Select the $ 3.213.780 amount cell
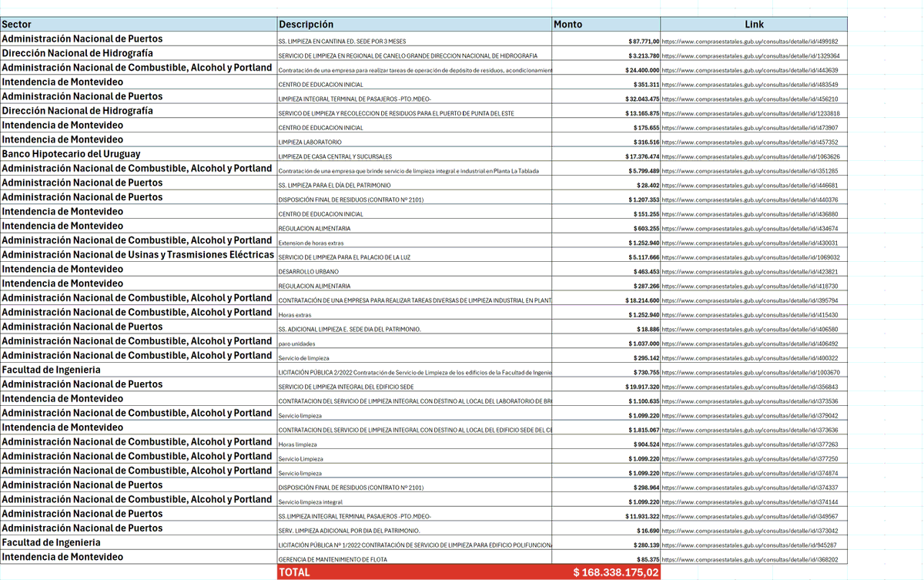Screen dimensions: 924x580 click(606, 54)
